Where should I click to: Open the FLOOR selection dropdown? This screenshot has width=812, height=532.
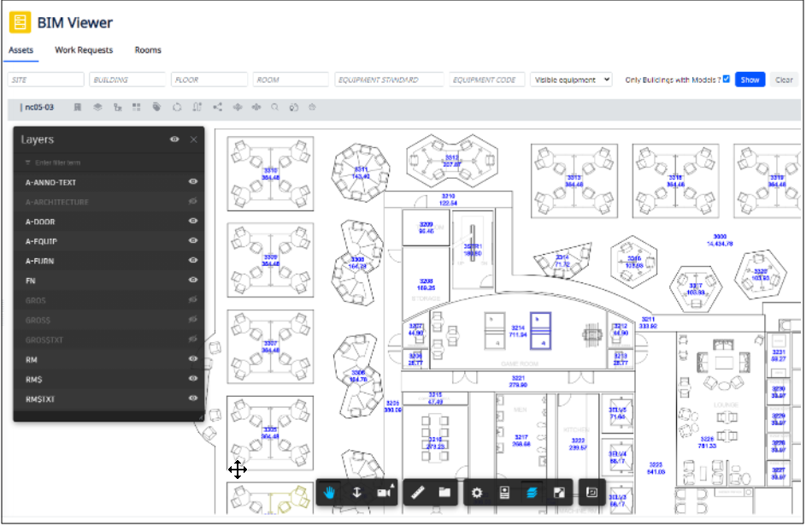click(209, 80)
